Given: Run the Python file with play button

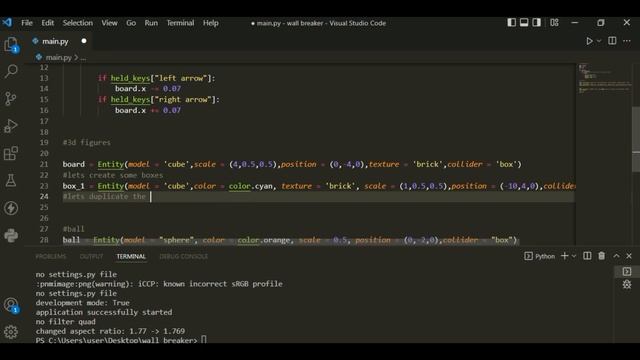Looking at the screenshot, I should pos(589,41).
